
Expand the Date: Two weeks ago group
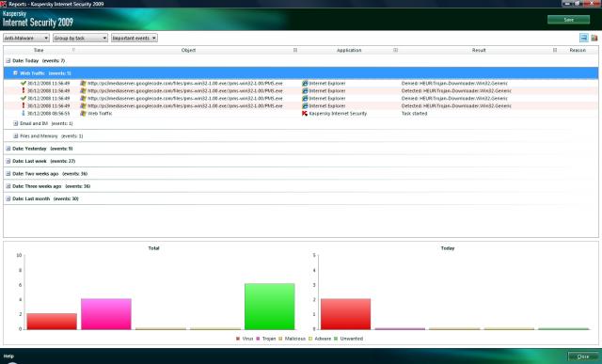(x=8, y=174)
